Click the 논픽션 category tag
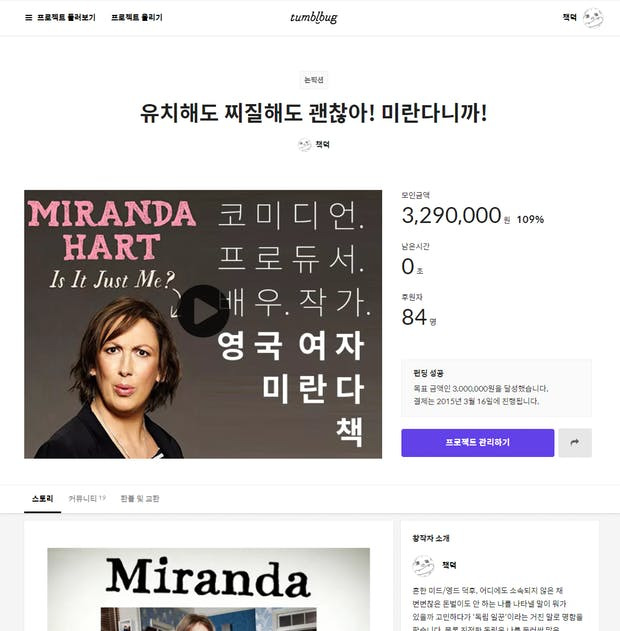Screen dimensions: 620x631 314,80
